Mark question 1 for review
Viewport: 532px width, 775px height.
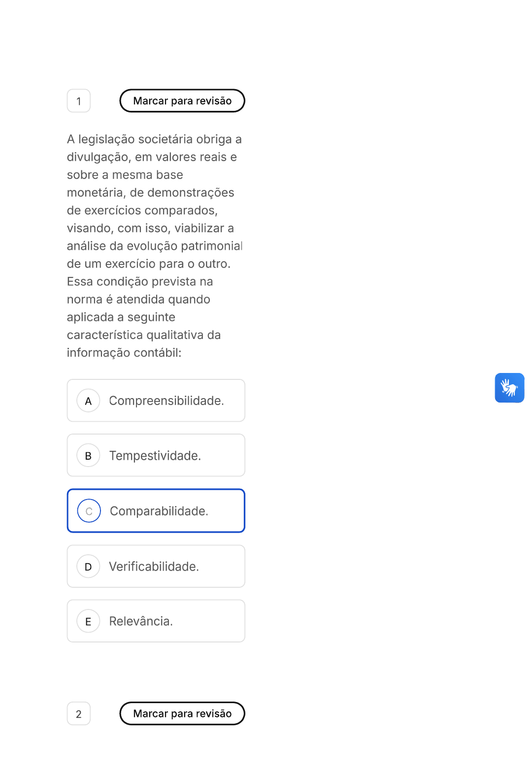point(182,101)
